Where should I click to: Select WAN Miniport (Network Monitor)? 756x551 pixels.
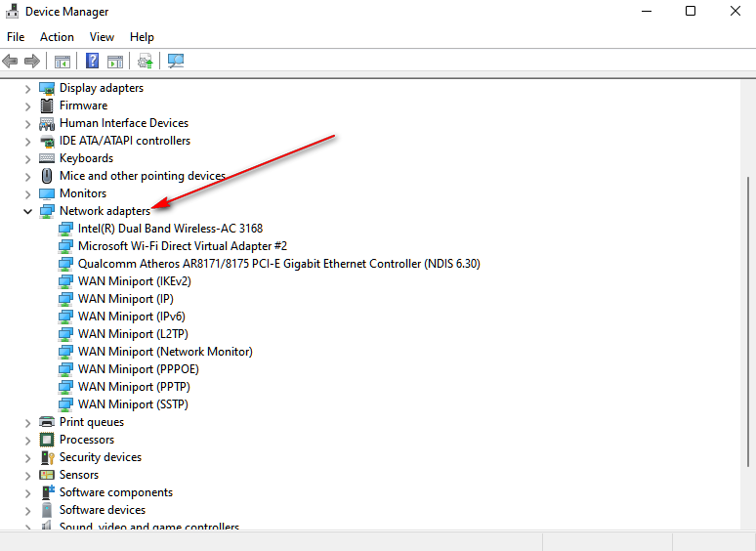[x=165, y=352]
